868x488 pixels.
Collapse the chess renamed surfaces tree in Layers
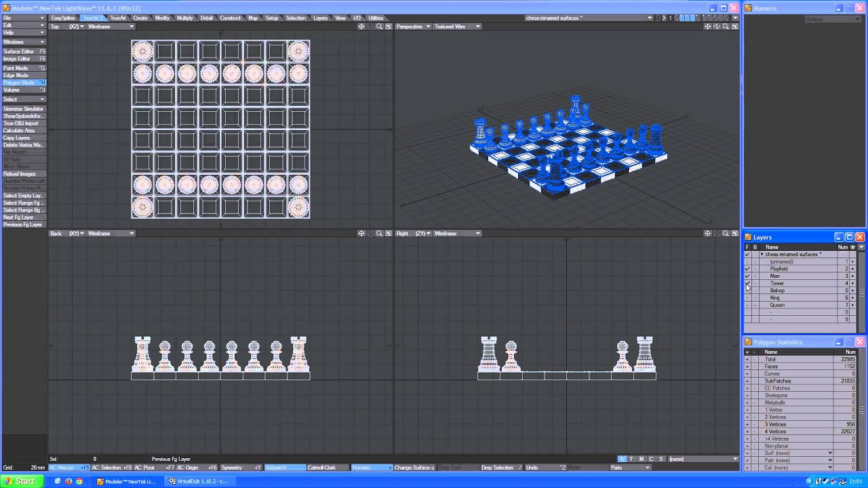[x=762, y=255]
